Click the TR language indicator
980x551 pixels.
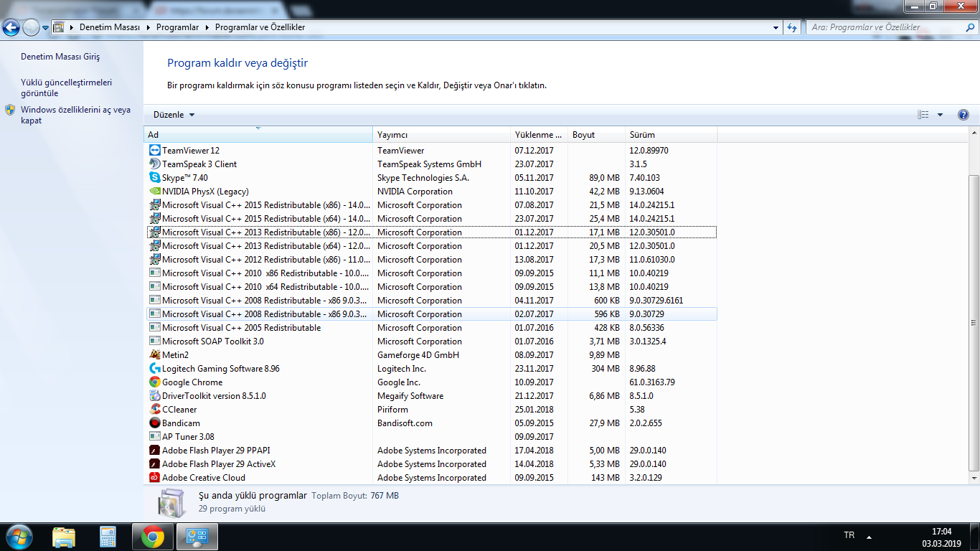(849, 536)
